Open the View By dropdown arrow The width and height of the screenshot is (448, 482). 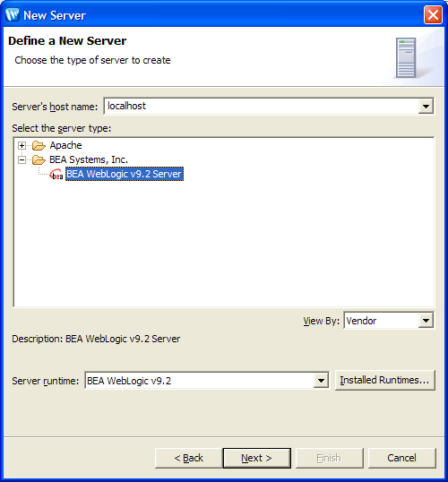coord(426,321)
